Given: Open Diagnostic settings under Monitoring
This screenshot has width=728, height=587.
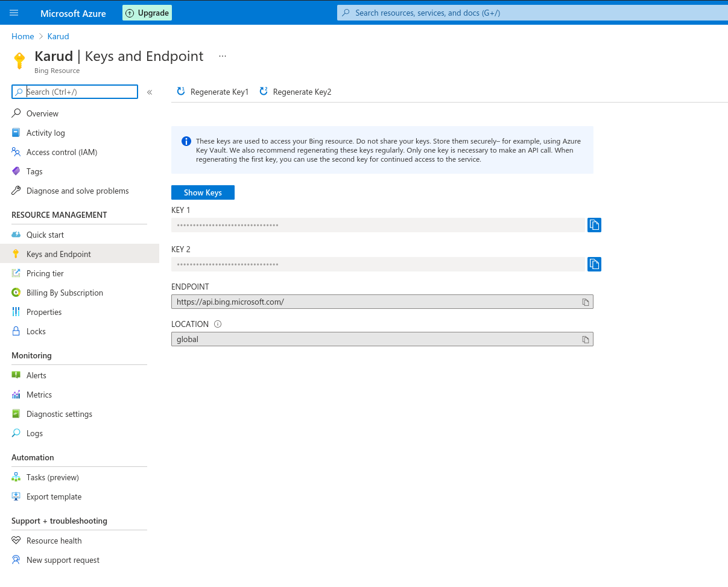Looking at the screenshot, I should (x=59, y=414).
